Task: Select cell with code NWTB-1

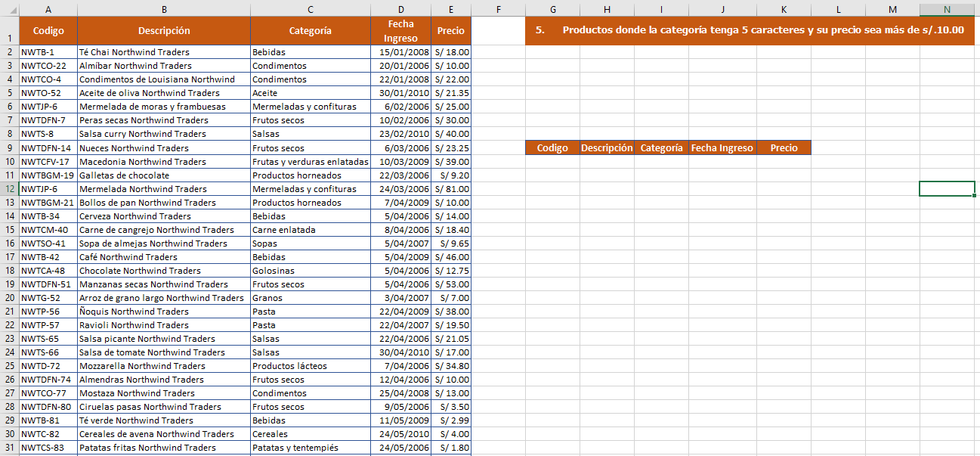Action: [48, 53]
